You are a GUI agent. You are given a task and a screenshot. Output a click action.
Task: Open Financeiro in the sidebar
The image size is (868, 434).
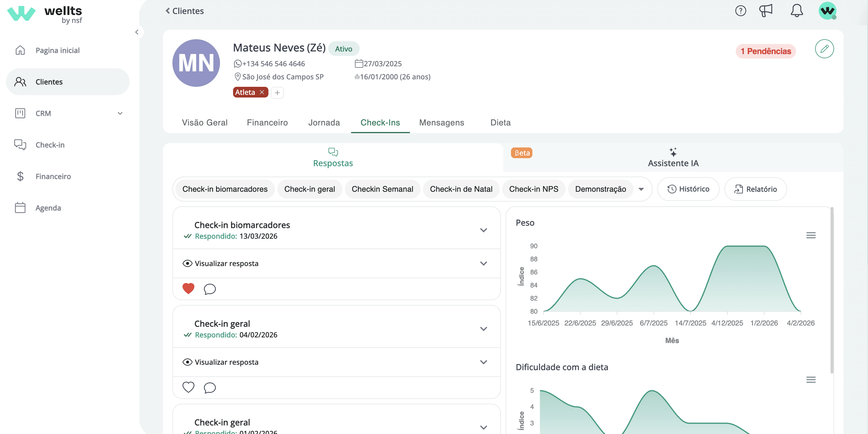coord(68,176)
